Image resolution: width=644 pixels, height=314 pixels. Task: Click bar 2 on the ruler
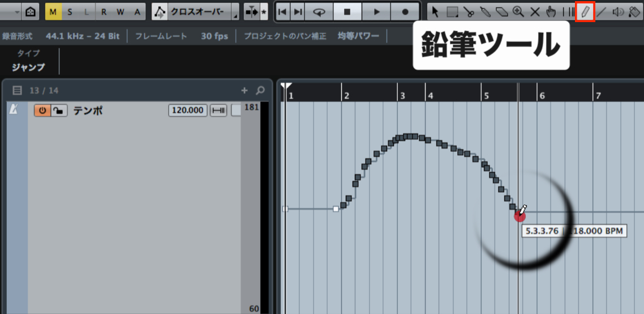[347, 96]
